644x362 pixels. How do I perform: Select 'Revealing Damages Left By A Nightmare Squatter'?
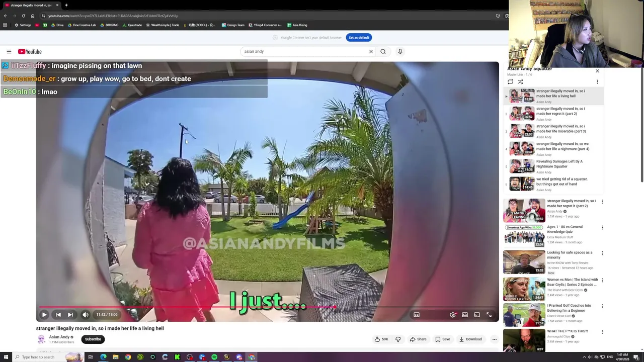553,166
